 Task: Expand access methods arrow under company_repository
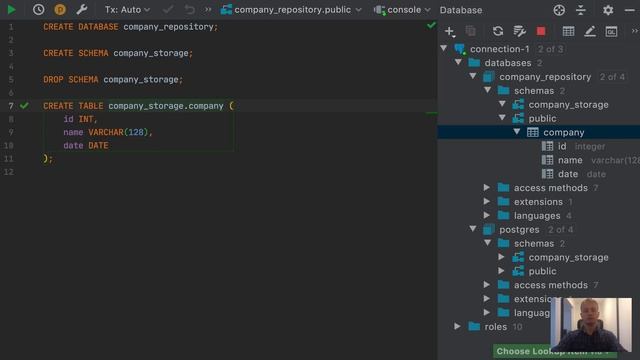click(487, 187)
